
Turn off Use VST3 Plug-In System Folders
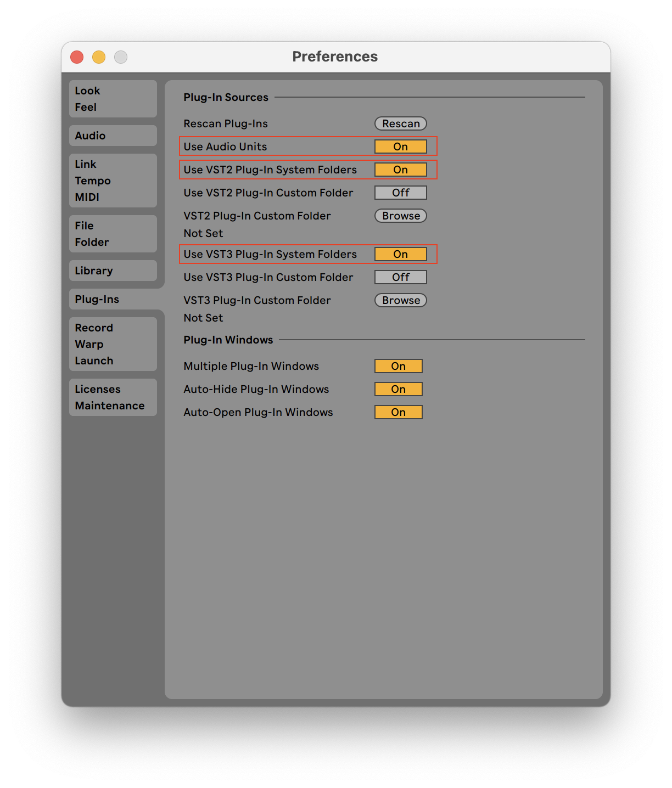400,254
